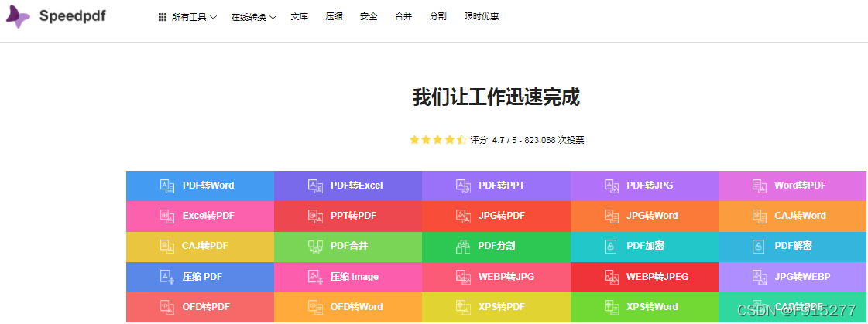The height and width of the screenshot is (324, 868).
Task: Choose the XPS转PDF label
Action: [x=502, y=306]
